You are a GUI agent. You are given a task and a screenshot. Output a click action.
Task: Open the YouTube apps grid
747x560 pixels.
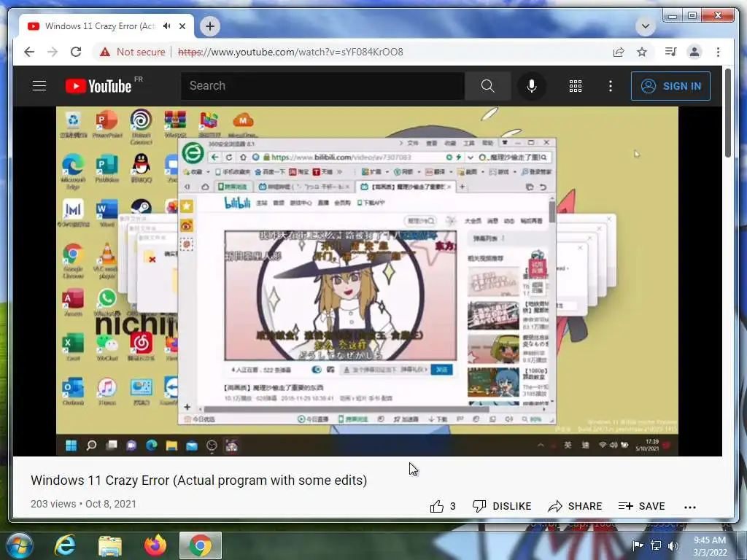[576, 86]
